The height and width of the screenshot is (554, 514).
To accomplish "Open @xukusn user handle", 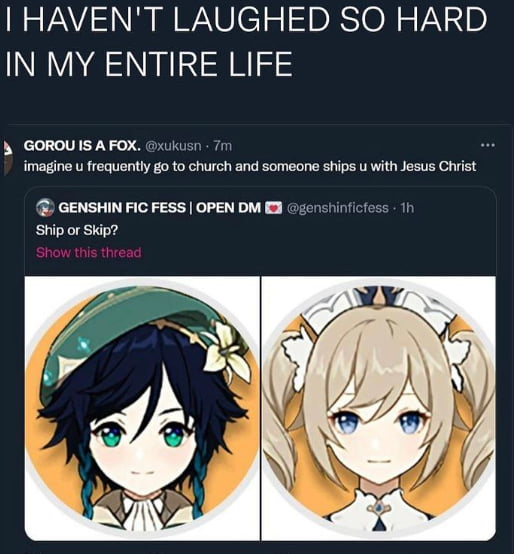I will click(173, 146).
